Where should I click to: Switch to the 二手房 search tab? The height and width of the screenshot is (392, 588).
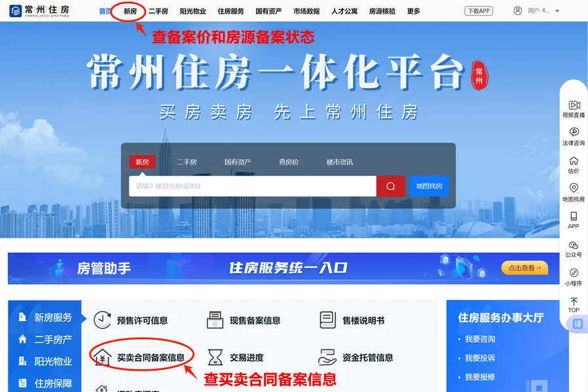coord(189,161)
